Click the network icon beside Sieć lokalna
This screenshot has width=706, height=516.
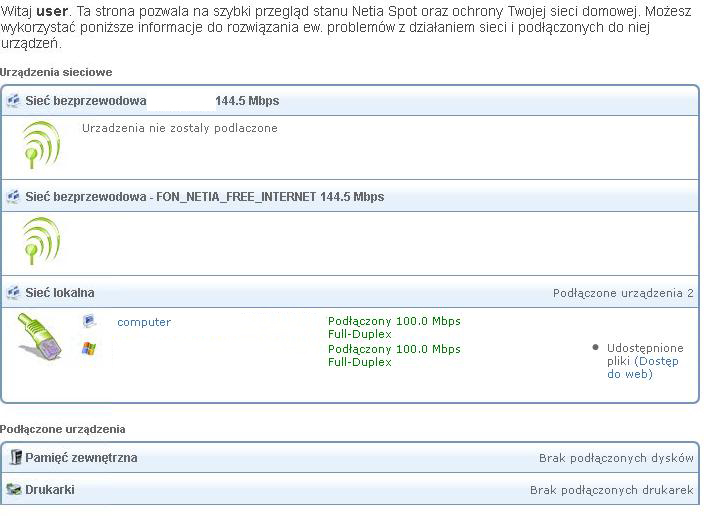pyautogui.click(x=14, y=293)
